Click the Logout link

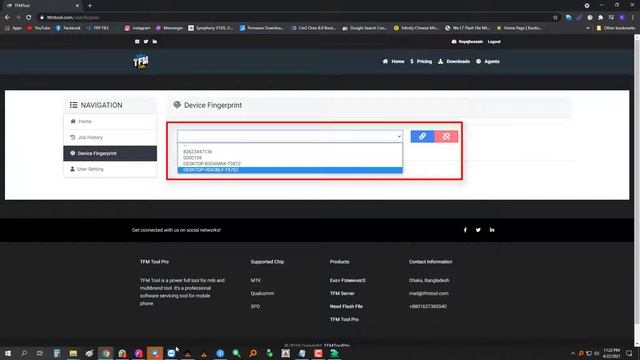[494, 42]
